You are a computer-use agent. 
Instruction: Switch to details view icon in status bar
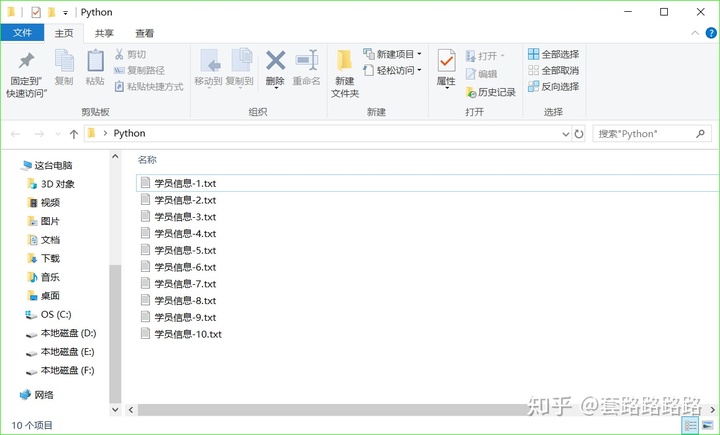[690, 426]
